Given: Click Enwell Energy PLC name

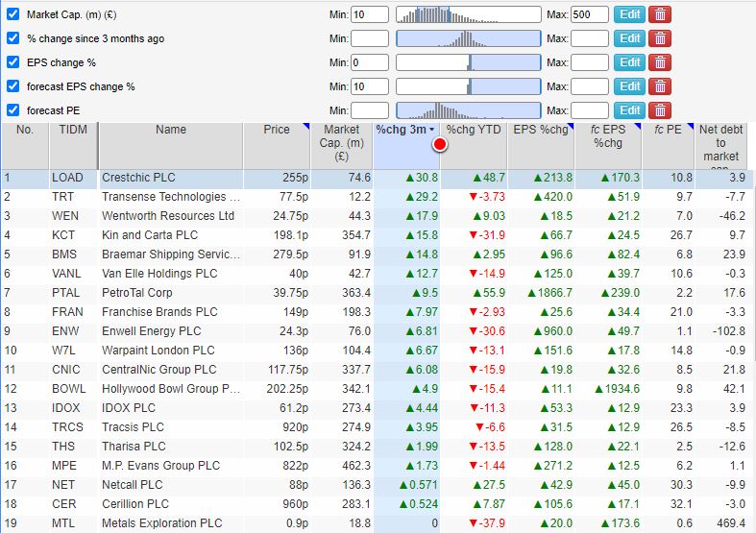Looking at the screenshot, I should click(152, 331).
